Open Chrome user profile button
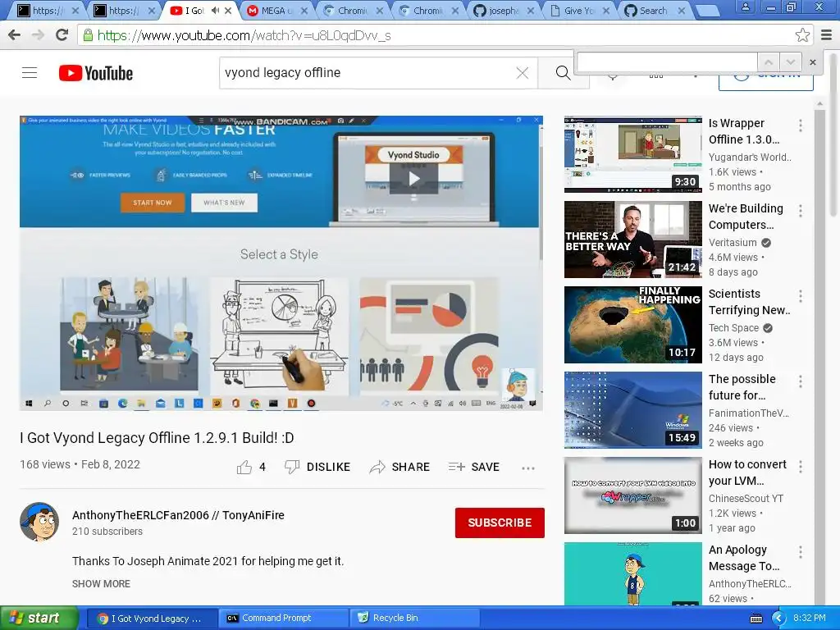The height and width of the screenshot is (630, 840). 745,7
